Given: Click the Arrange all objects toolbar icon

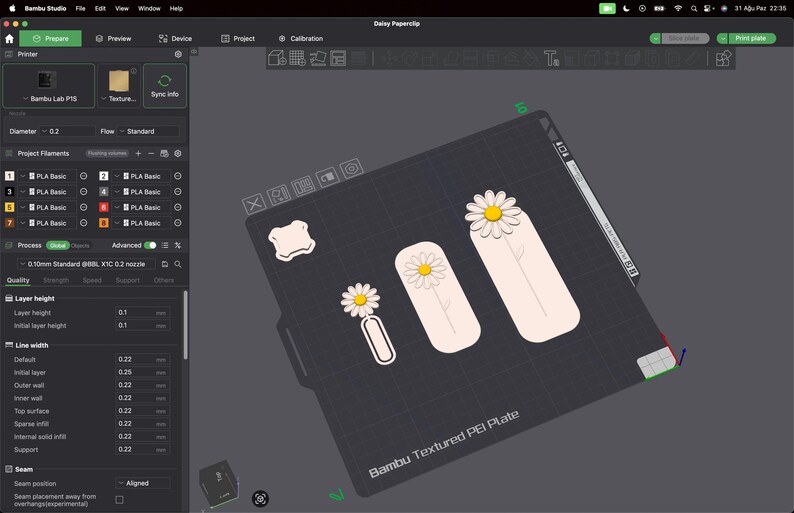Looking at the screenshot, I should 338,58.
